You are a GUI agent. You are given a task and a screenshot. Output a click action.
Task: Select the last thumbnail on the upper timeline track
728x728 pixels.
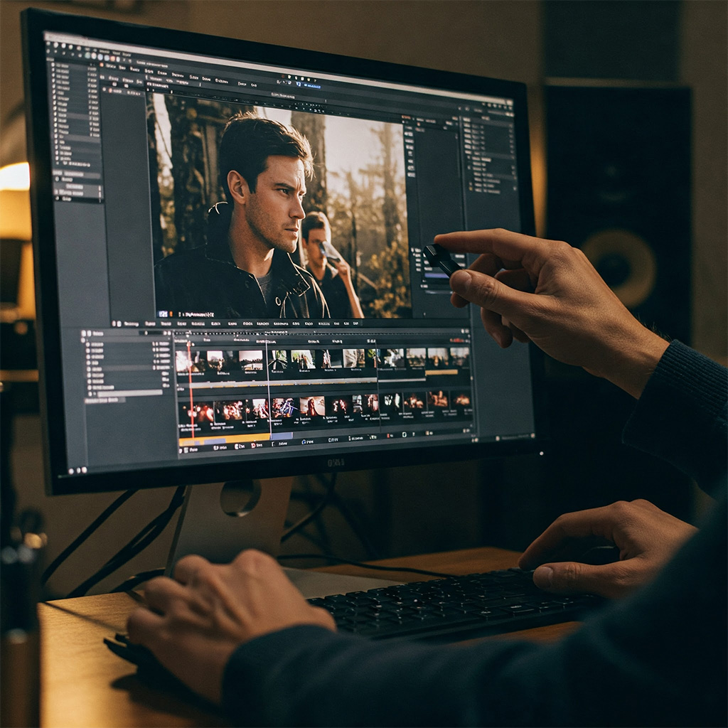pyautogui.click(x=460, y=357)
